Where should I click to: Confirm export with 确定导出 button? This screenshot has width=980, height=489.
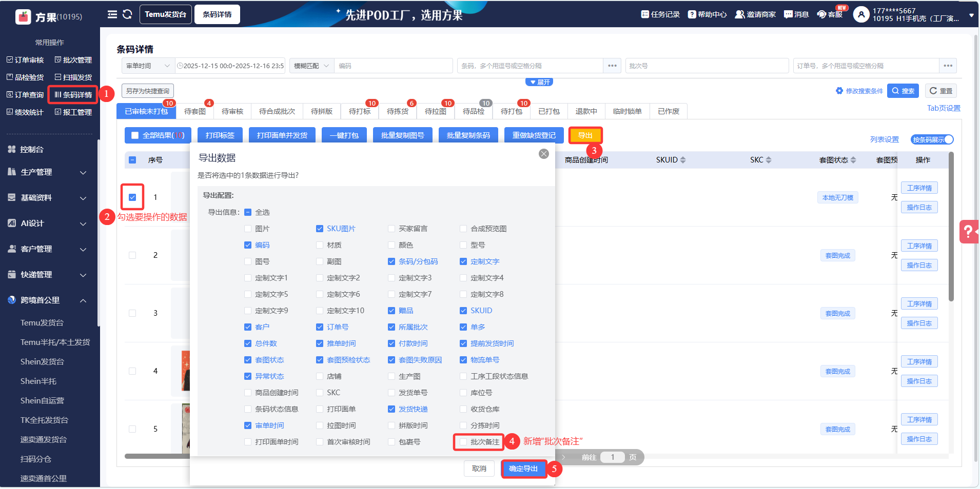pos(523,468)
